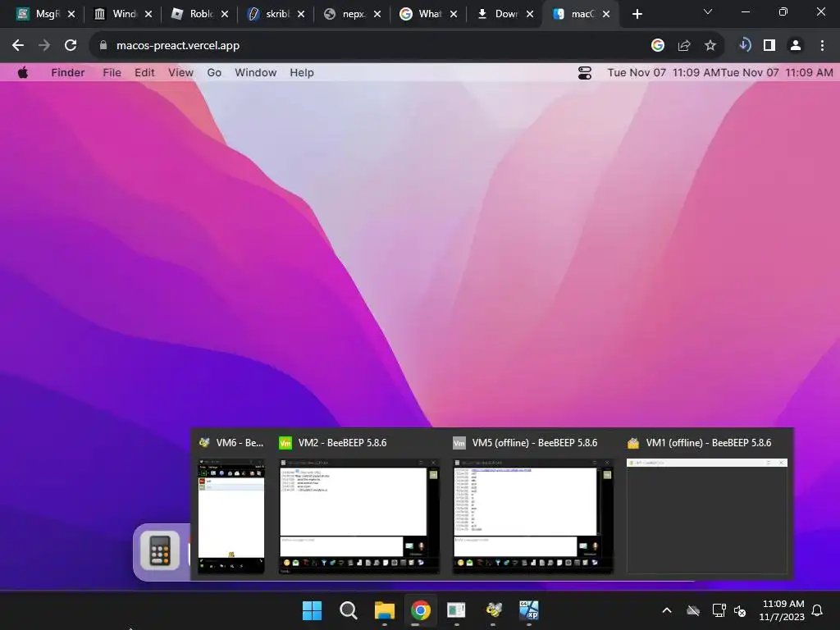Viewport: 840px width, 630px height.
Task: Open the Windows notifications bell
Action: 818,610
